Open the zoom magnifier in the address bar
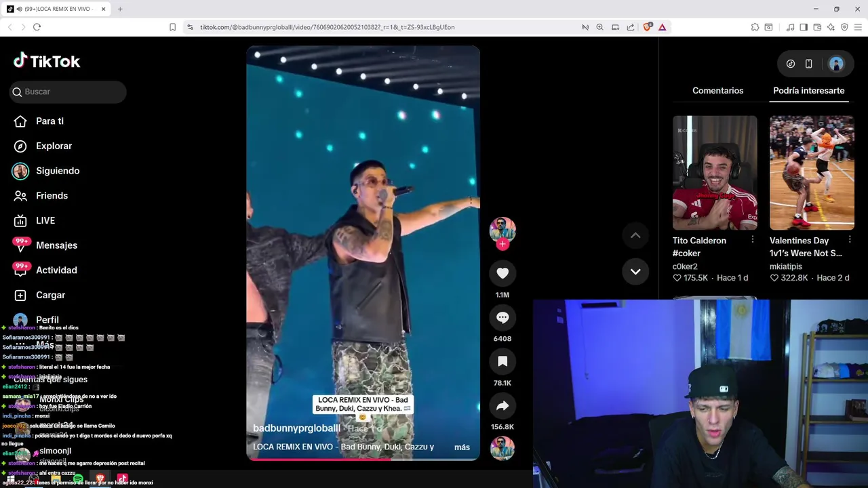Viewport: 868px width, 488px height. pos(599,27)
